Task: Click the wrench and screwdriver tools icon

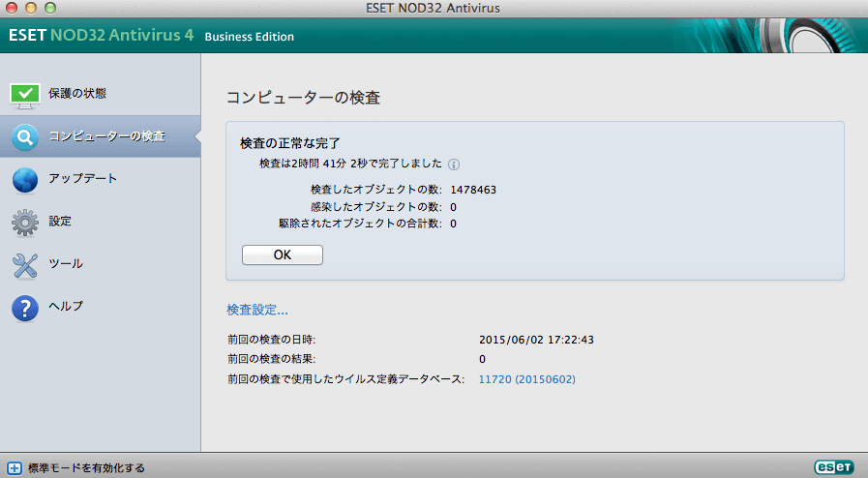Action: click(x=25, y=265)
